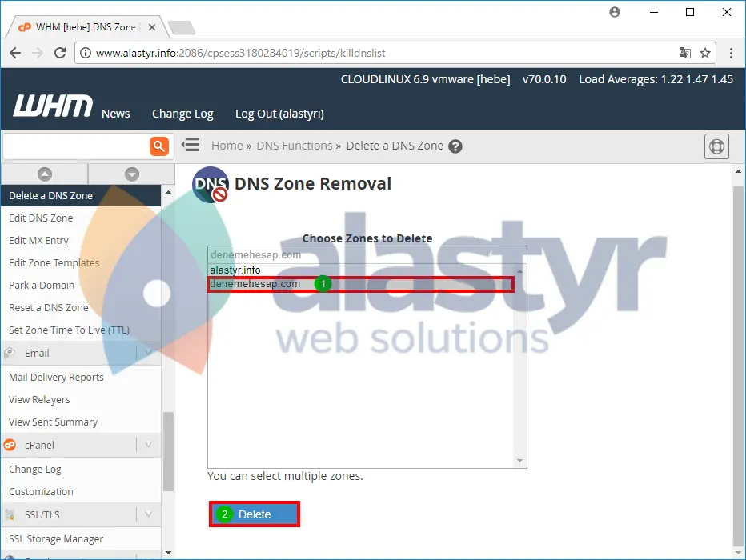Click the SSL/TLS section icon in the sidebar
The width and height of the screenshot is (746, 560).
tap(10, 514)
